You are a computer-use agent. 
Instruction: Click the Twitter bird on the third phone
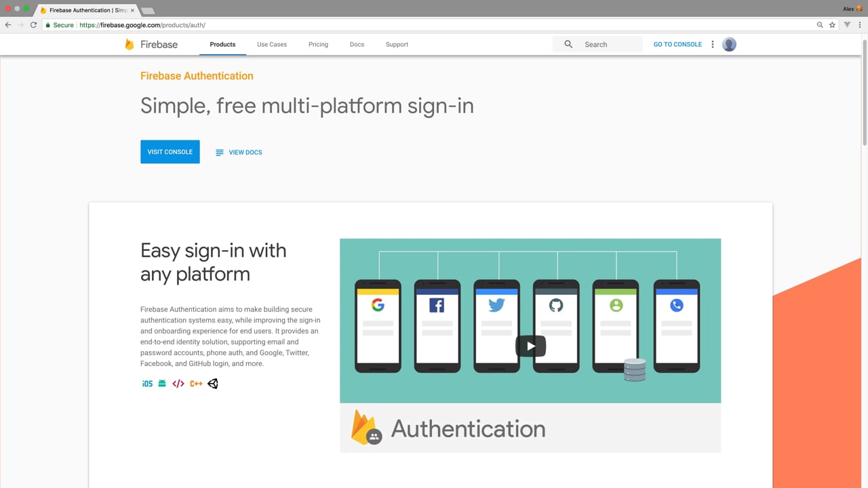click(496, 305)
